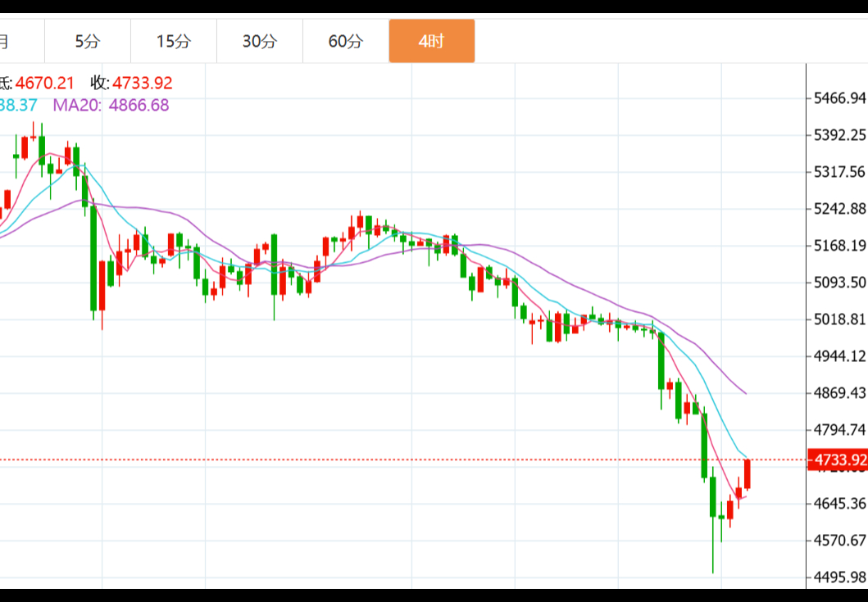Click the 收 closing price 4733.92 label
This screenshot has width=868, height=602.
(x=131, y=83)
